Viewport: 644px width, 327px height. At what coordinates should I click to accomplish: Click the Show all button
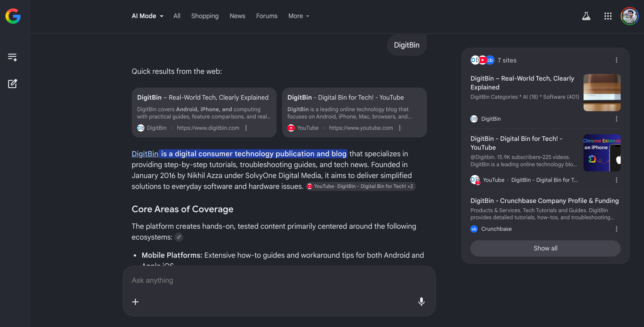coord(545,248)
